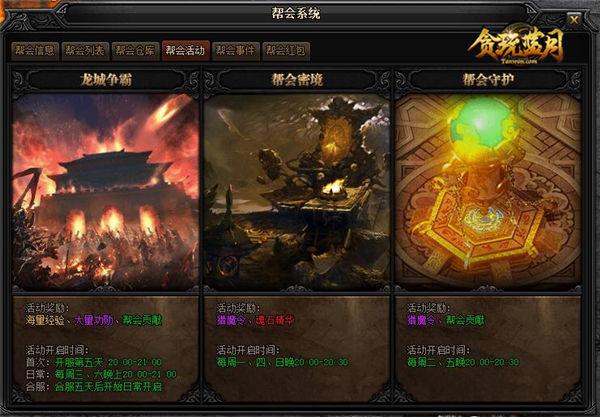Image resolution: width=600 pixels, height=417 pixels.
Task: Switch to the 帮会列表 tab
Action: click(x=85, y=50)
